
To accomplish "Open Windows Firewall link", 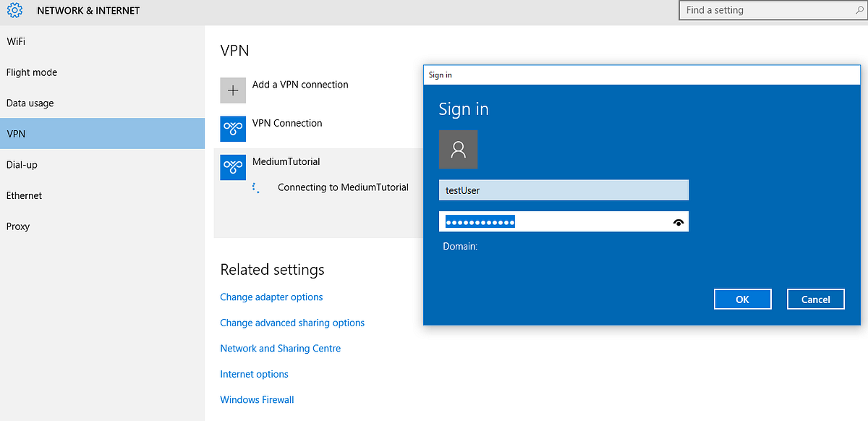I will [257, 400].
